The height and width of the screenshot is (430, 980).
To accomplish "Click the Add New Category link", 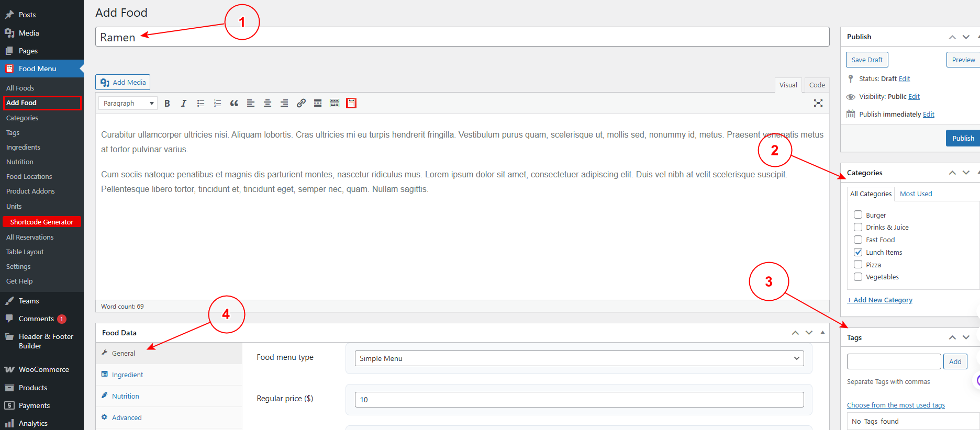I will pyautogui.click(x=879, y=300).
